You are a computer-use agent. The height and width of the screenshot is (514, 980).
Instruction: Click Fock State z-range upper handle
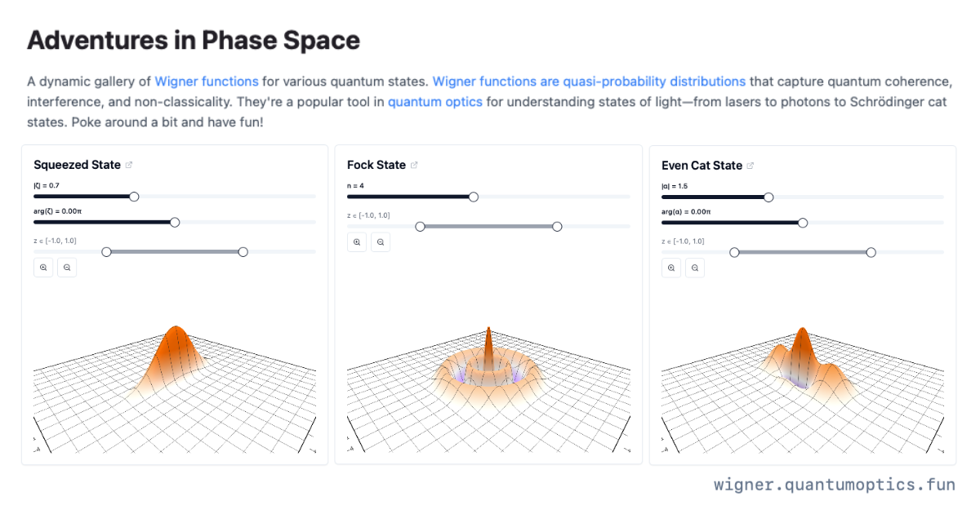tap(557, 226)
